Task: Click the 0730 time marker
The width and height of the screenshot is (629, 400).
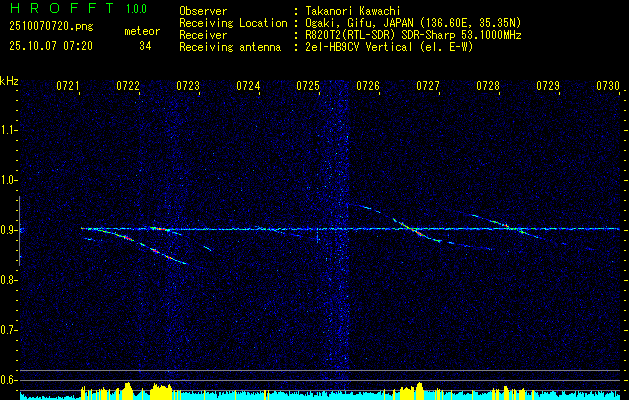Action: [x=608, y=86]
